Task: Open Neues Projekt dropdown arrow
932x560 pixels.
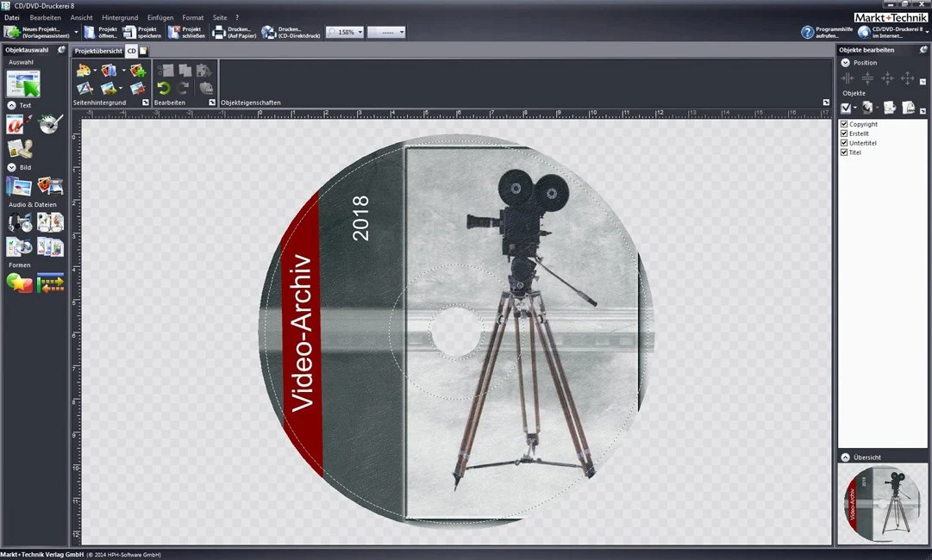Action: pos(76,32)
